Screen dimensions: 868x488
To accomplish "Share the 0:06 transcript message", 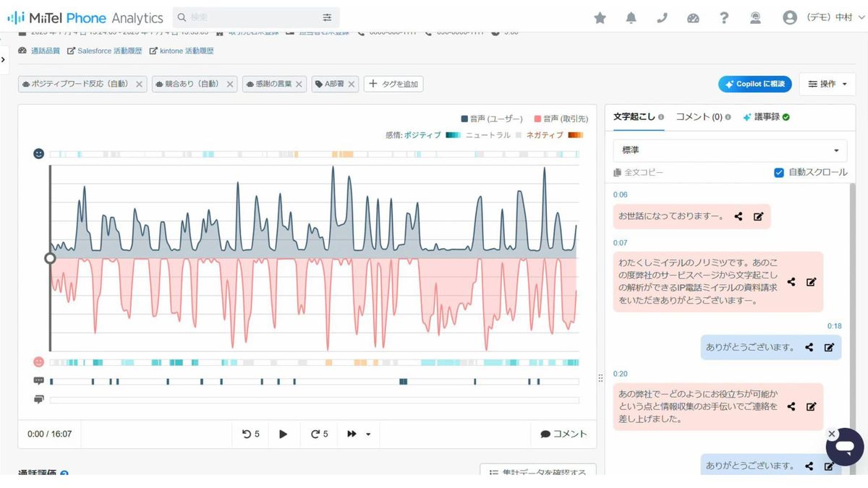I will coord(739,216).
